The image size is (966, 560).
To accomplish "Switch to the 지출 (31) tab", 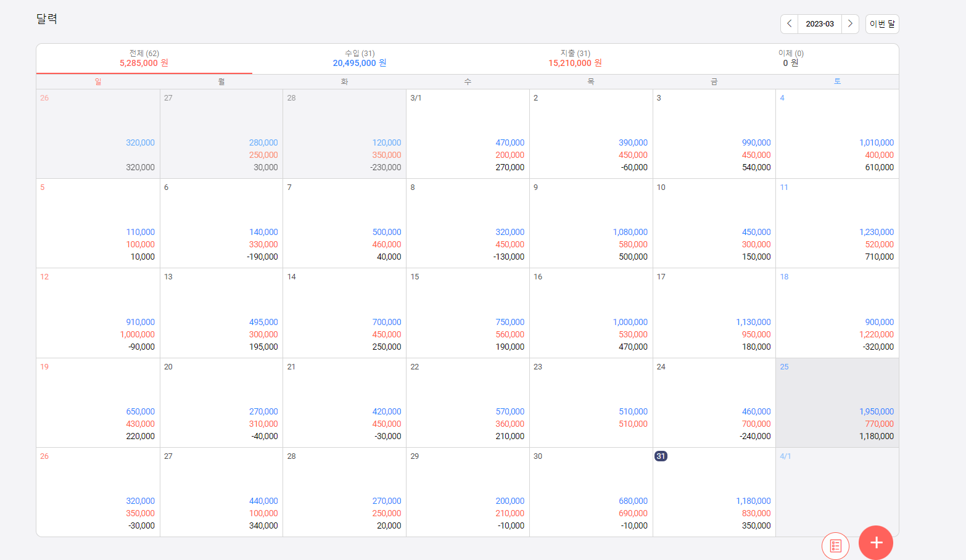I will tap(575, 59).
